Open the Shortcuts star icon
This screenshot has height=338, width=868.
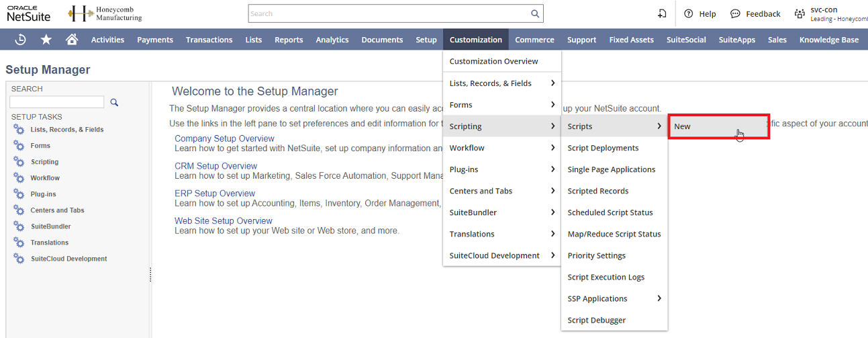46,40
